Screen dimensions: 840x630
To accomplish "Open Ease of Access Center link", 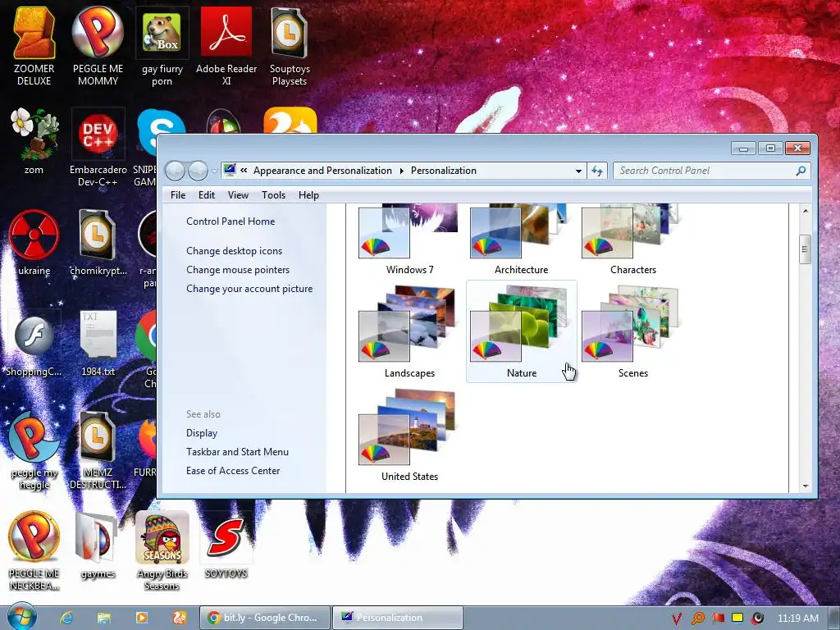I will point(233,470).
